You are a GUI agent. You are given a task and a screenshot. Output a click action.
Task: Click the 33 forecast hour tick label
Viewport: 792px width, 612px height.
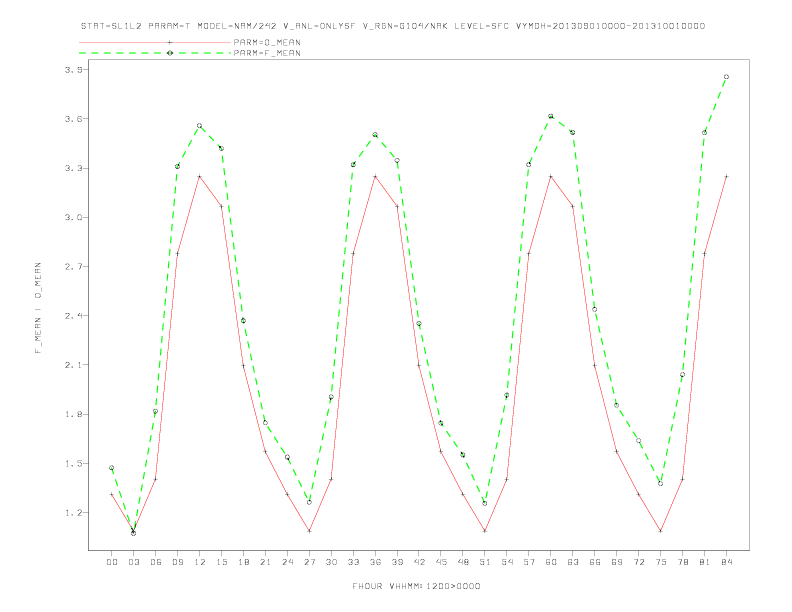point(353,562)
